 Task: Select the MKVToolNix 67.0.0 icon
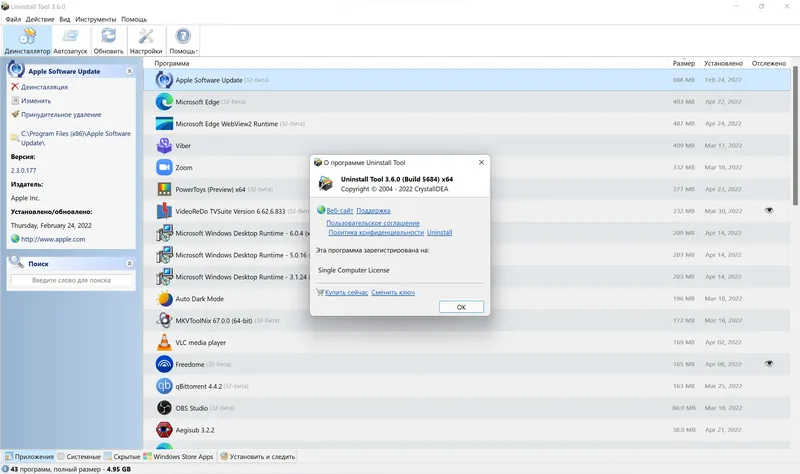tap(164, 320)
